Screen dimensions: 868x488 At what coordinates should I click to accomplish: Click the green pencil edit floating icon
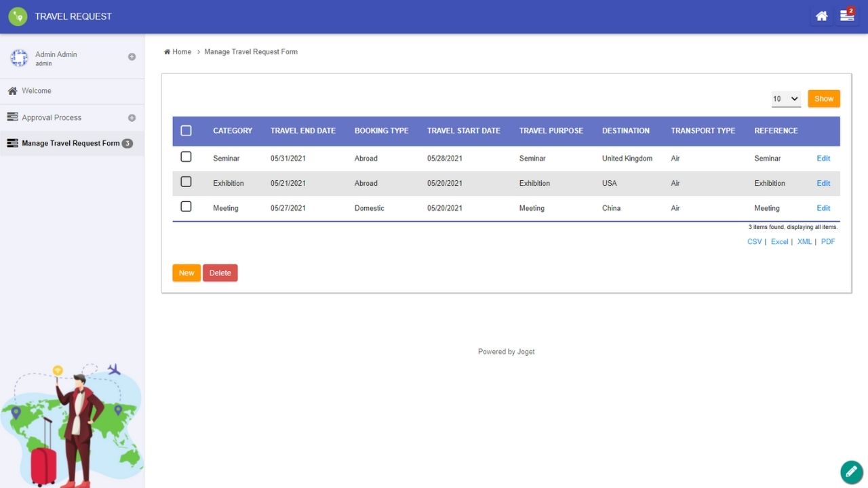[x=851, y=472]
